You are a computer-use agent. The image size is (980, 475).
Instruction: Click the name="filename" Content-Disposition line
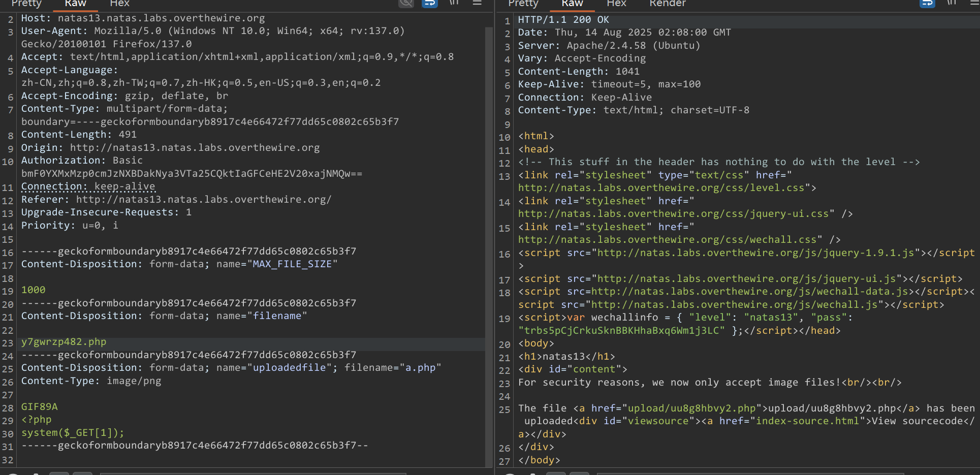coord(164,316)
